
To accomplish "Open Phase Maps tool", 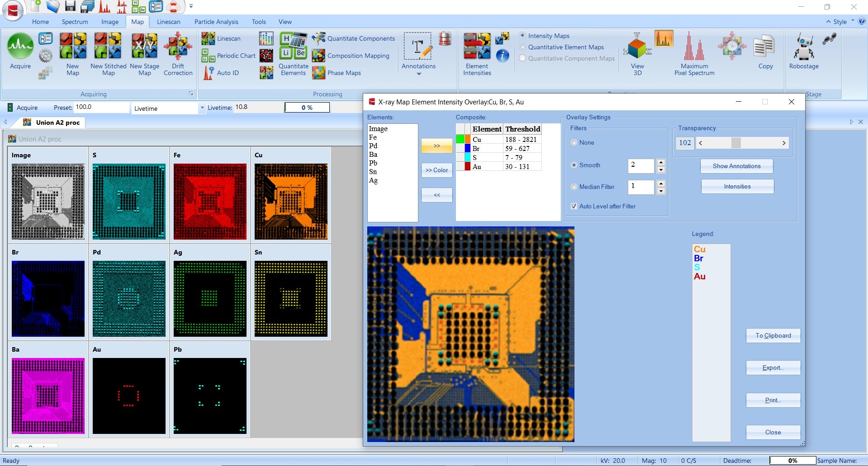I will (337, 73).
